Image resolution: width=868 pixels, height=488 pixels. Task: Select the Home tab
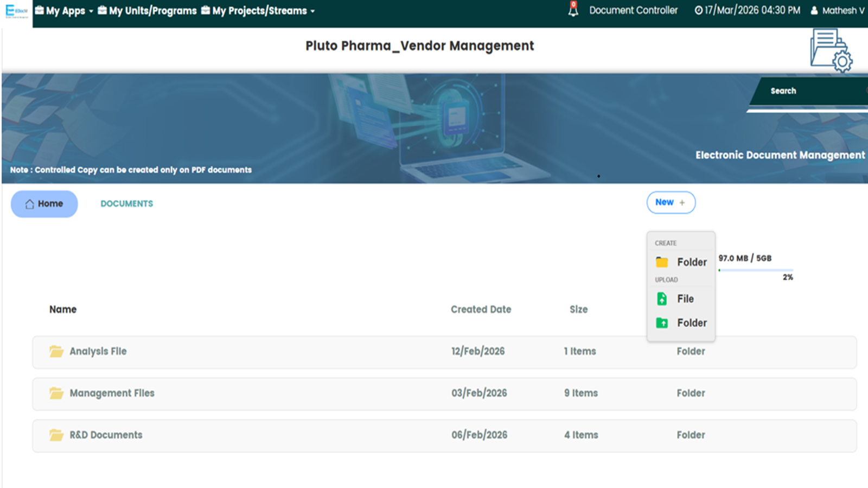44,204
